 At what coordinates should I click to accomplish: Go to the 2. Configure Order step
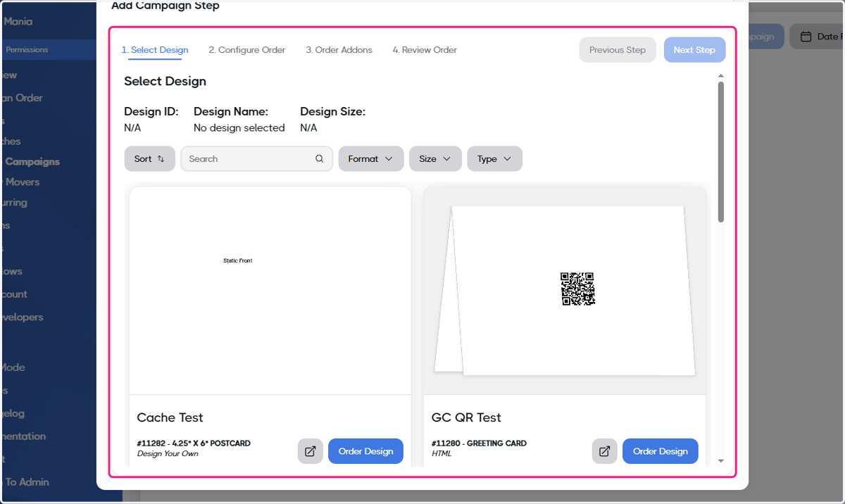[x=247, y=50]
